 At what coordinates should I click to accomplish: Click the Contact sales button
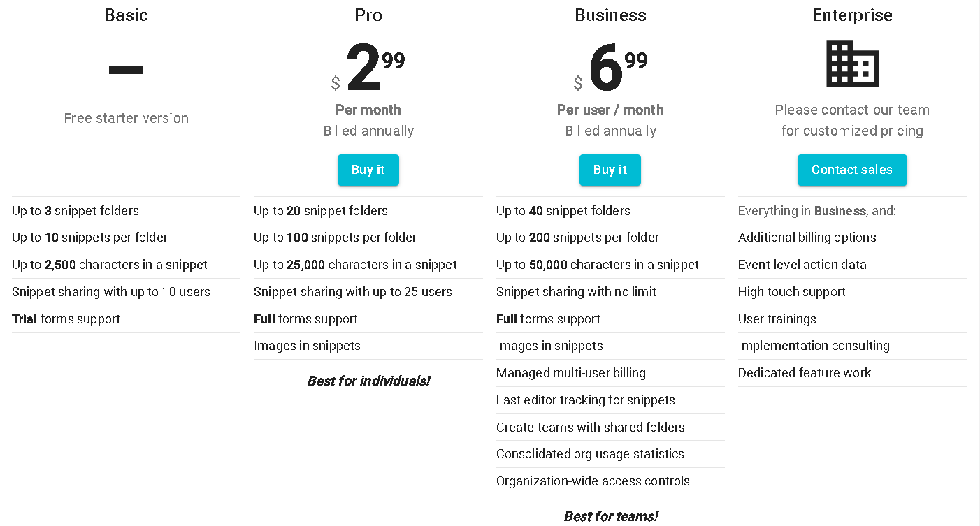[852, 170]
